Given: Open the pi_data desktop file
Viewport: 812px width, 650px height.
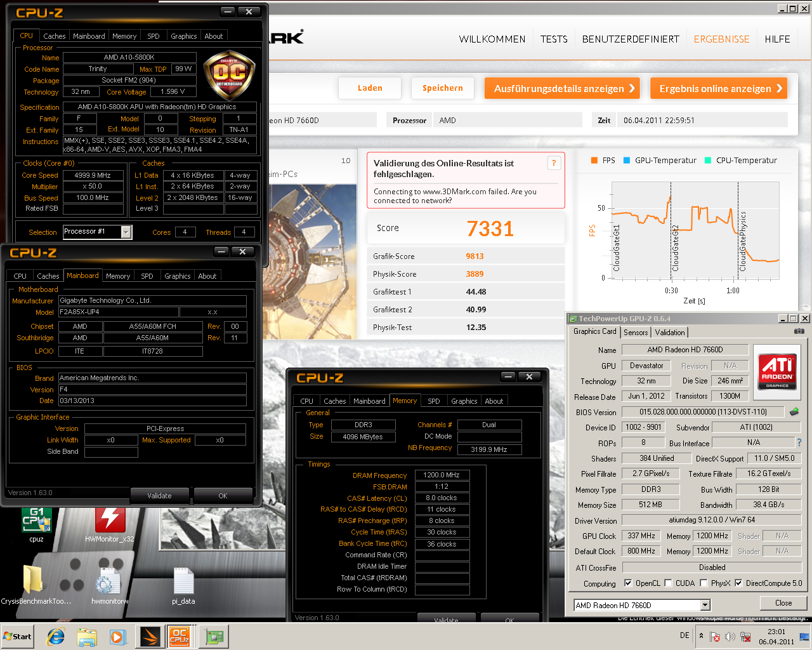Looking at the screenshot, I should coord(183,585).
